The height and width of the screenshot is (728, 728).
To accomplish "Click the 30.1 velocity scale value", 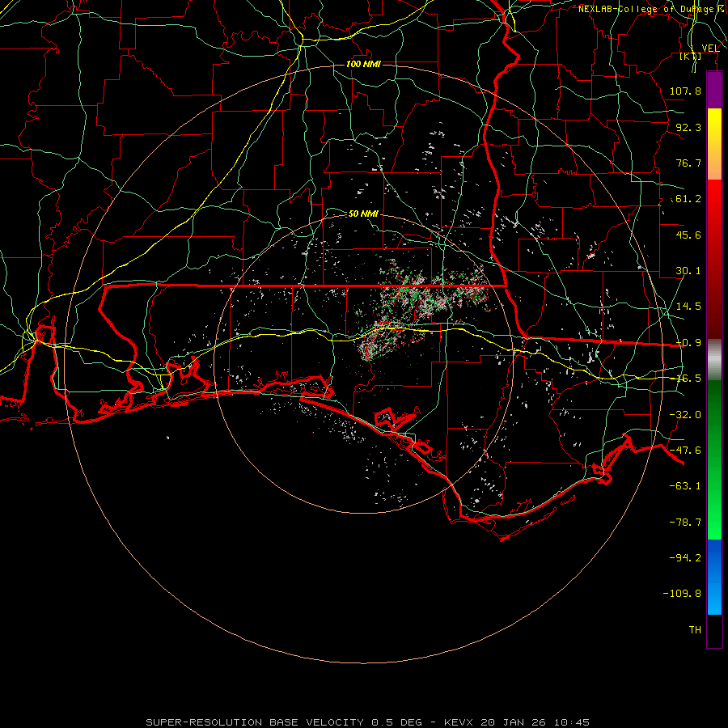I will tap(688, 271).
